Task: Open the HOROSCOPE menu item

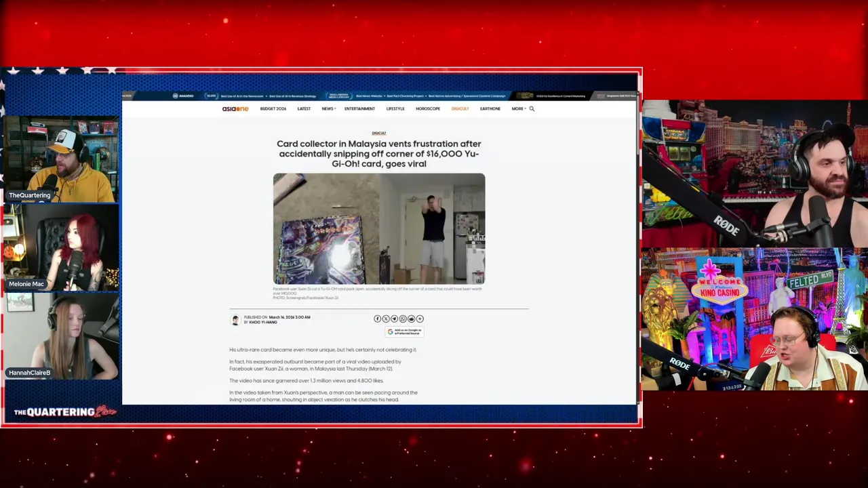Action: click(428, 108)
